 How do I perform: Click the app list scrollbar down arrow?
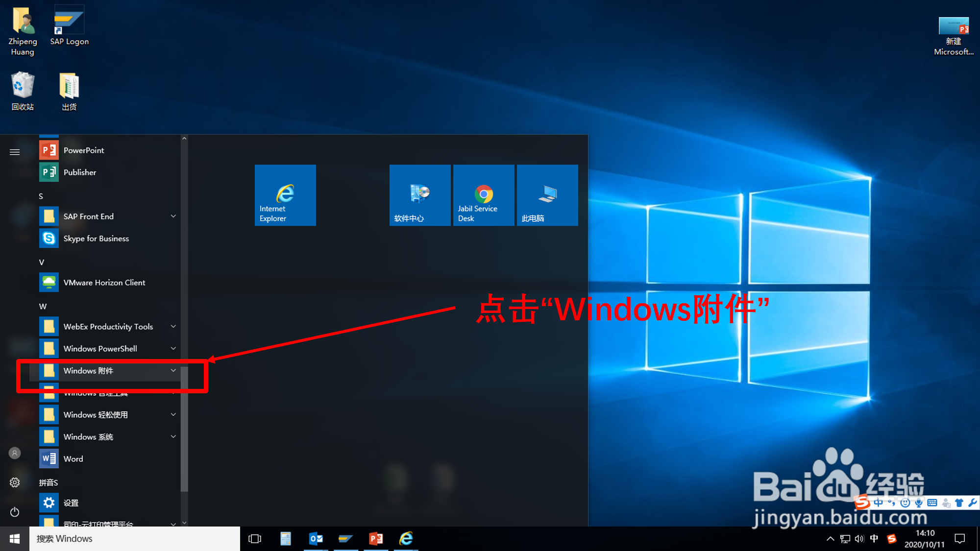point(184,523)
